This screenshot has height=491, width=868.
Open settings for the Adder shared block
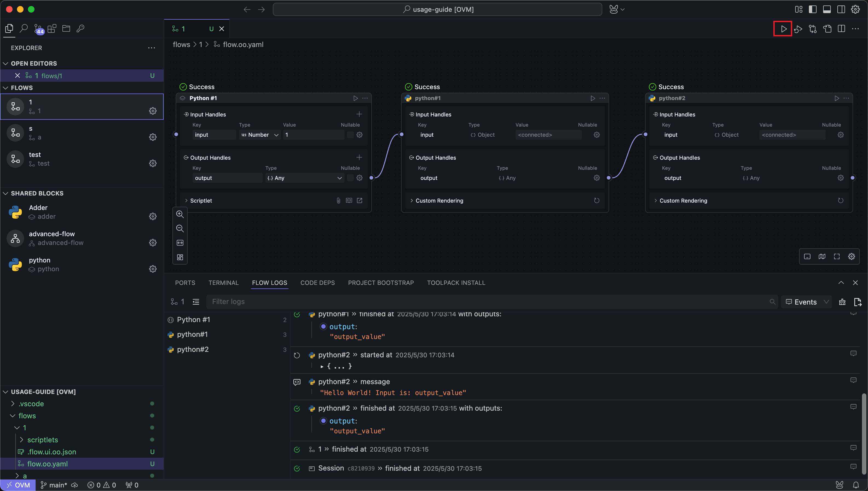coord(153,216)
